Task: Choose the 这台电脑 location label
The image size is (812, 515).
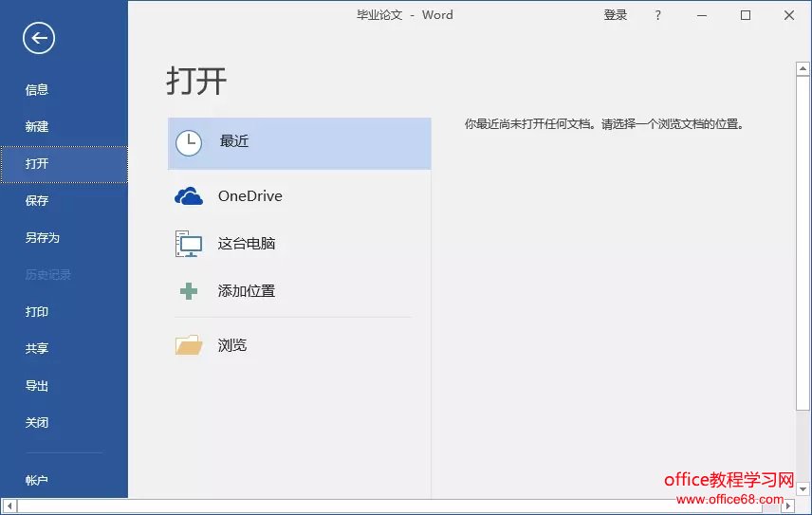Action: point(247,244)
